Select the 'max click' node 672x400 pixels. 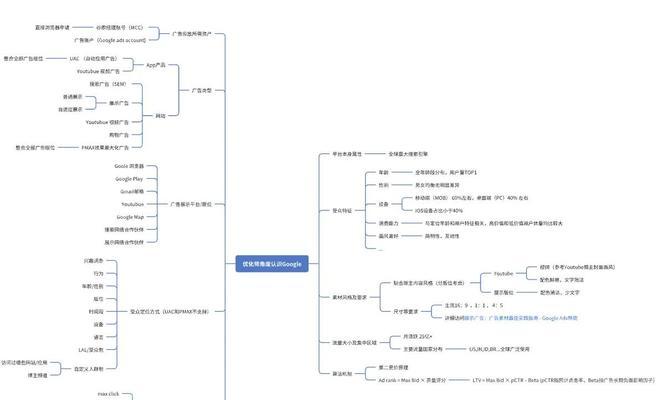[x=108, y=394]
